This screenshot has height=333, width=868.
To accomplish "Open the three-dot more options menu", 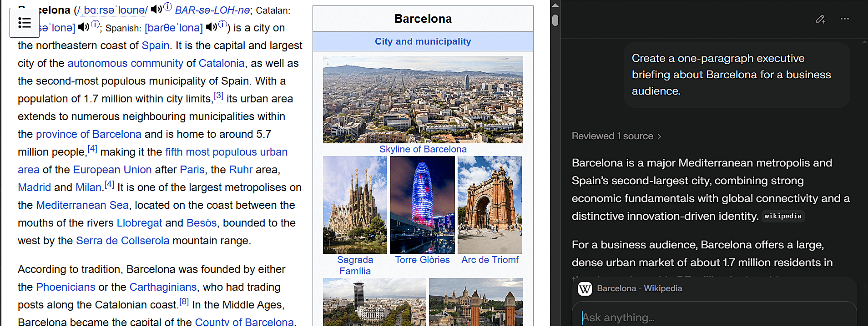I will (845, 19).
